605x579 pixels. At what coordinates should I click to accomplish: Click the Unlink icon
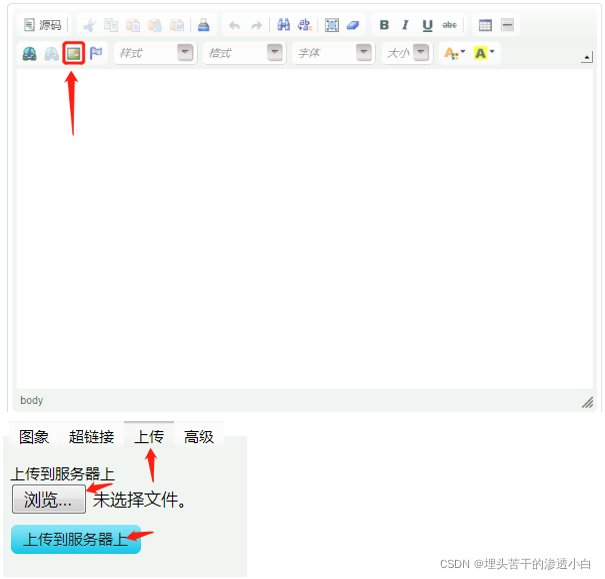(x=51, y=53)
